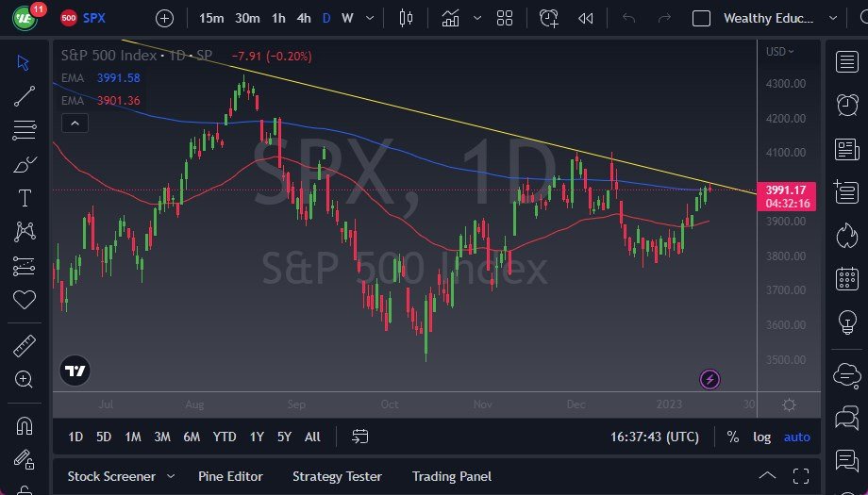The height and width of the screenshot is (495, 868).
Task: Maximize the bottom panel
Action: pos(801,476)
